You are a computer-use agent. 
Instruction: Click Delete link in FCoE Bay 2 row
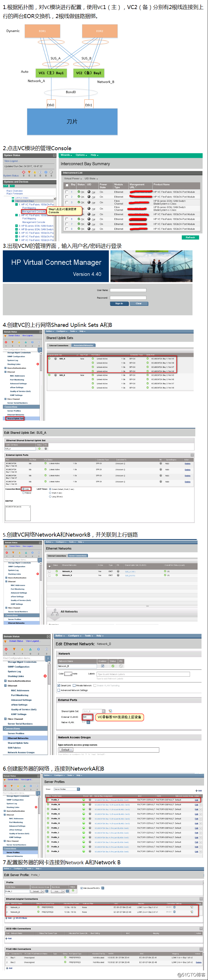click(198, 962)
